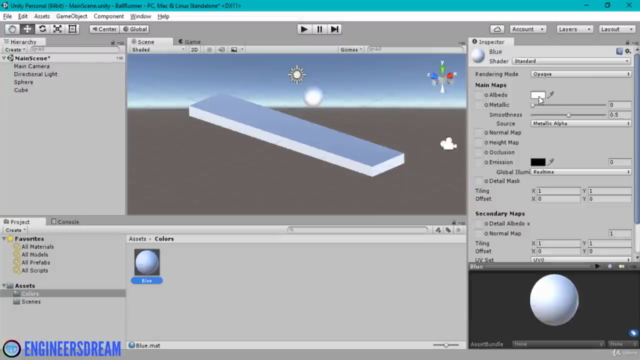
Task: Open Hierarchy Create button
Action: (x=15, y=49)
